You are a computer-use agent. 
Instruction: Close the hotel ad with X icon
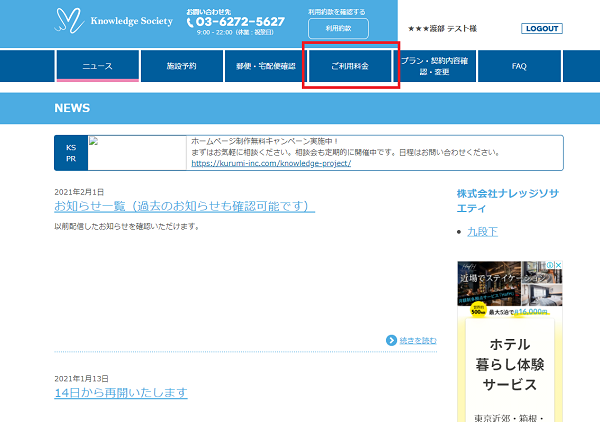tap(559, 266)
